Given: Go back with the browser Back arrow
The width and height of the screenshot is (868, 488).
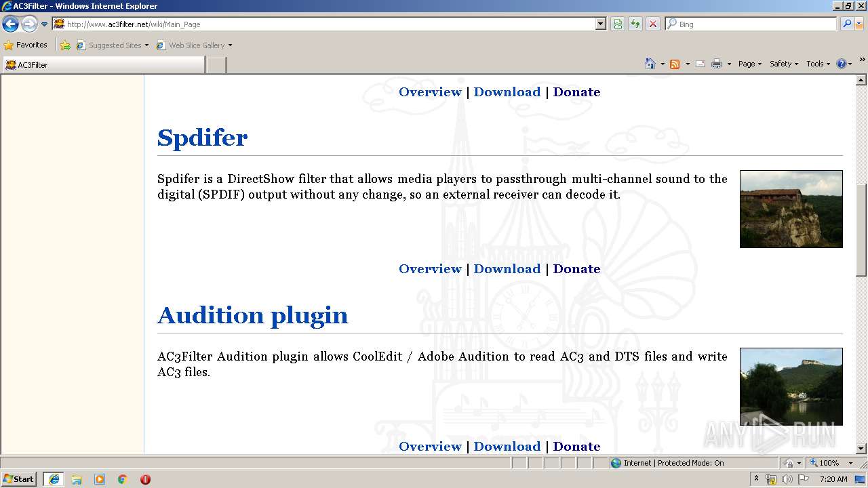Looking at the screenshot, I should point(11,24).
